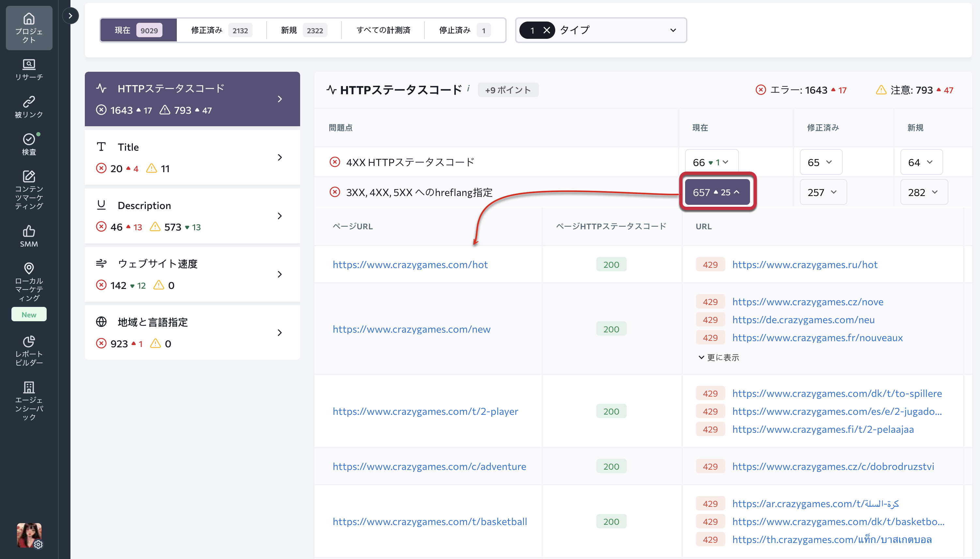Open the de.crazygames.com/neu link
Viewport: 980px width, 559px height.
point(804,320)
